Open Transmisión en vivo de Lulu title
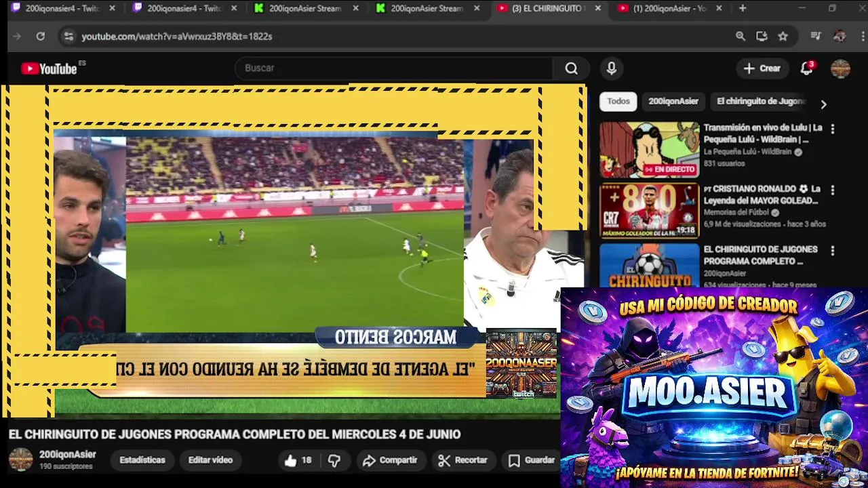This screenshot has height=488, width=868. [x=763, y=134]
